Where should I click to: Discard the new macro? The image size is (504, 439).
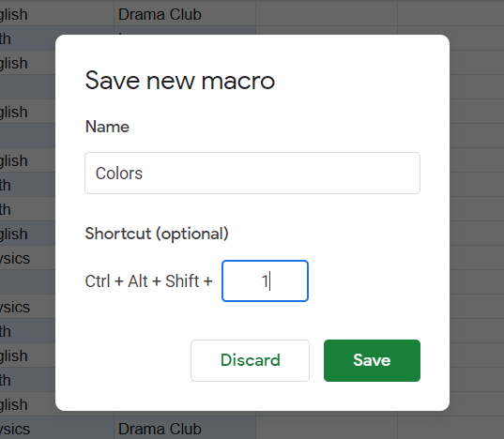(x=250, y=360)
